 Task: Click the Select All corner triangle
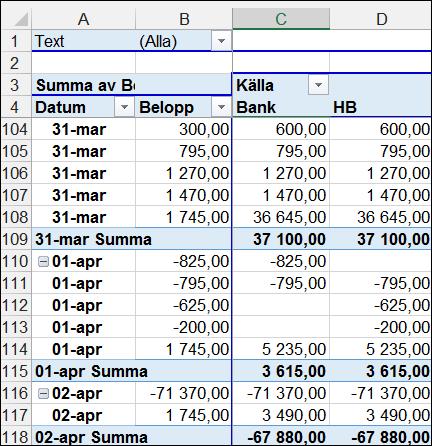click(x=21, y=19)
